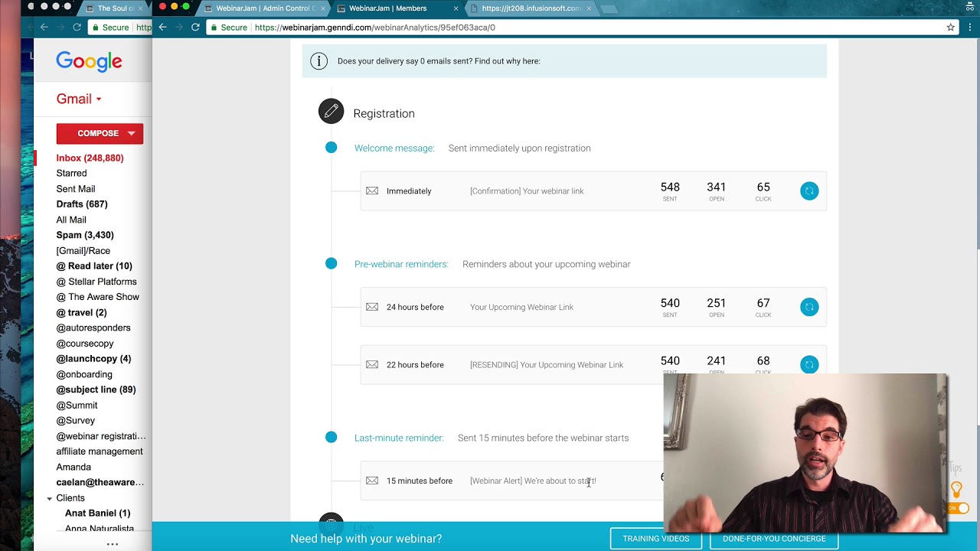Click the Last-minute reminder timeline dot
The height and width of the screenshot is (551, 980).
point(331,437)
